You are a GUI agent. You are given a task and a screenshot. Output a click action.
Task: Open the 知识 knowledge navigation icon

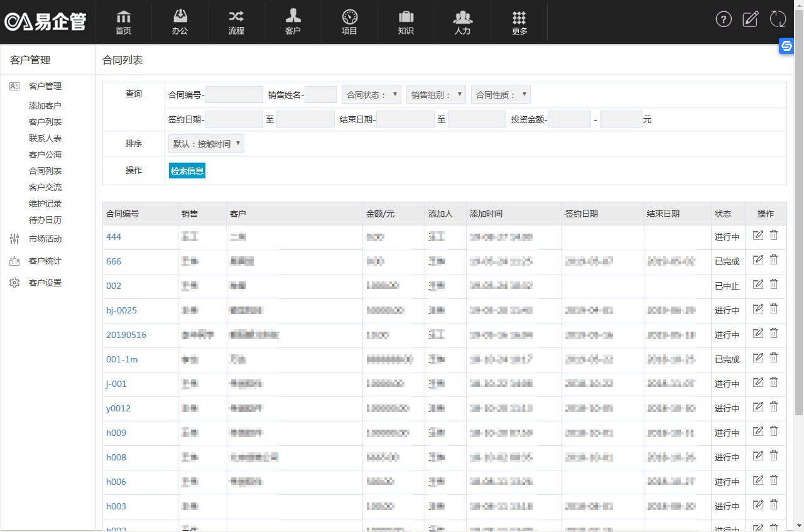406,22
